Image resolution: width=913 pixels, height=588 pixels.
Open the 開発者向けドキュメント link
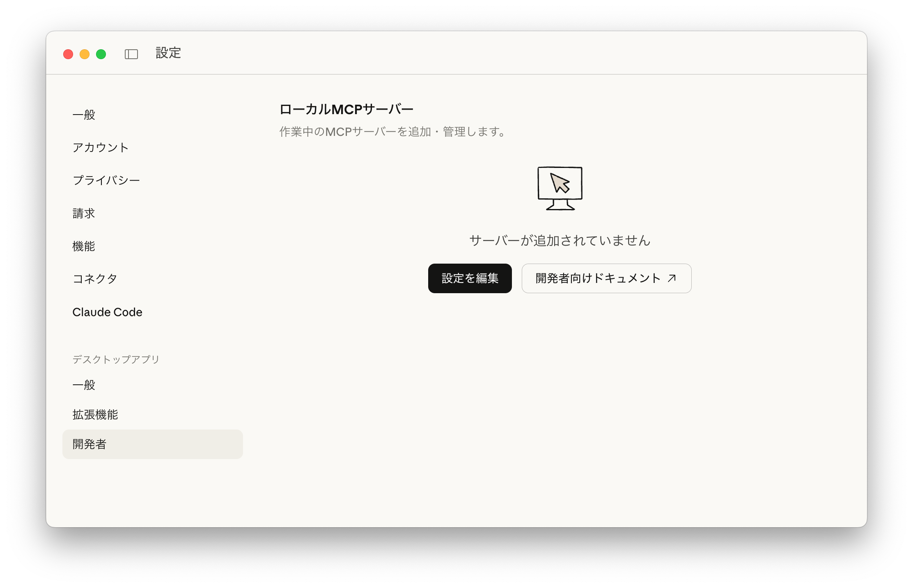[598, 278]
